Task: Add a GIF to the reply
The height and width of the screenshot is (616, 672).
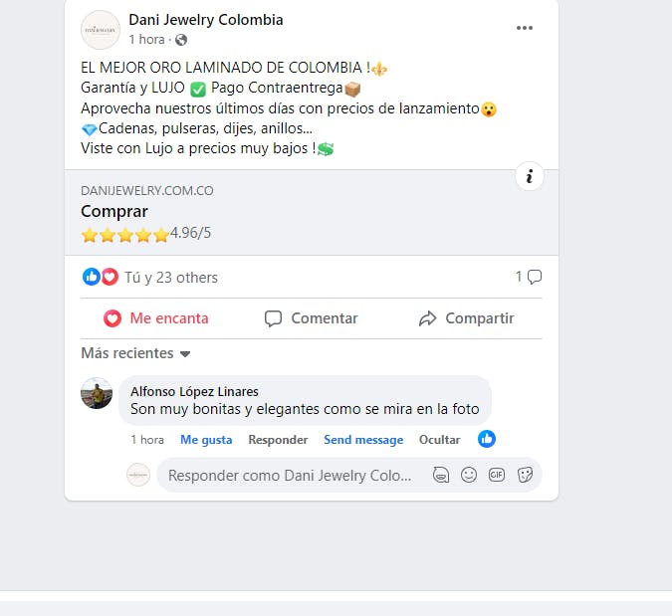Action: tap(497, 475)
